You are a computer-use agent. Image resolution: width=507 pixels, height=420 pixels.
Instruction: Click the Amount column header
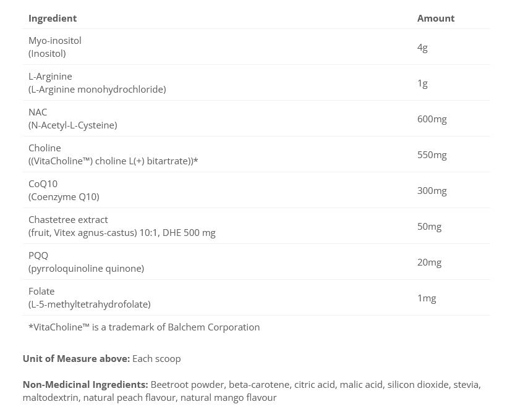click(x=435, y=19)
